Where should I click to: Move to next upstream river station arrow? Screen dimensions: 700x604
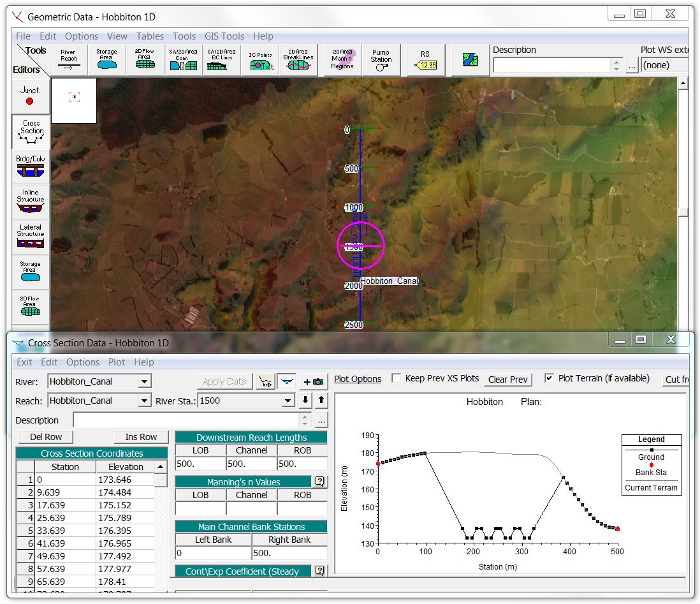point(321,400)
